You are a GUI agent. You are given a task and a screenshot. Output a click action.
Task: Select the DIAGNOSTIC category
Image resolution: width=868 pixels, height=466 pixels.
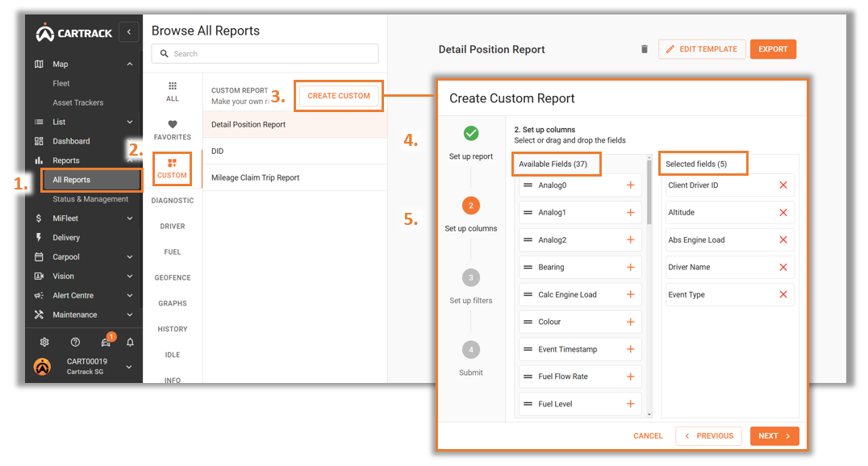tap(173, 201)
